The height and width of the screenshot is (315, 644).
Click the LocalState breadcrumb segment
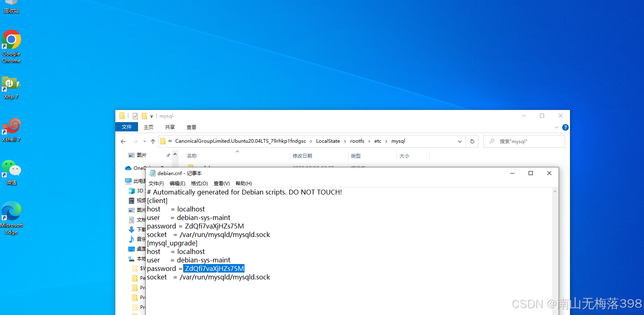coord(328,141)
